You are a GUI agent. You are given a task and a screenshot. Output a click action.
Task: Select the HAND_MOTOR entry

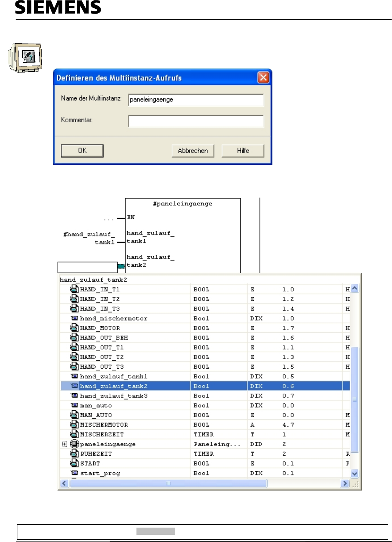point(100,328)
